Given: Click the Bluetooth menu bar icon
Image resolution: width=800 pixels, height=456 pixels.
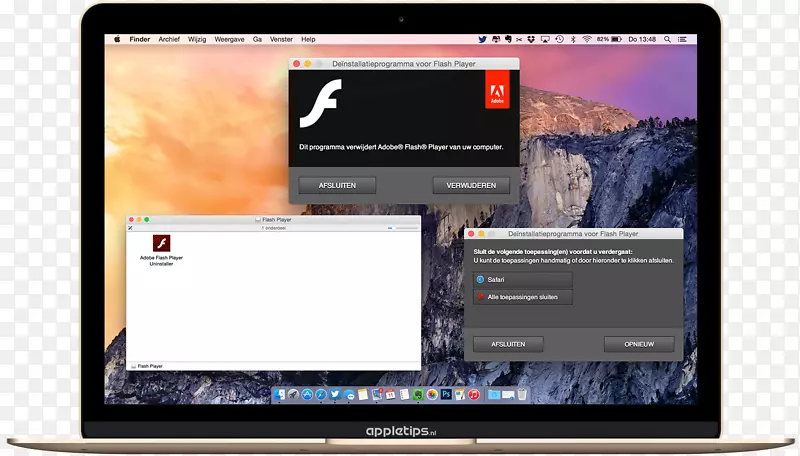Looking at the screenshot, I should pyautogui.click(x=573, y=39).
